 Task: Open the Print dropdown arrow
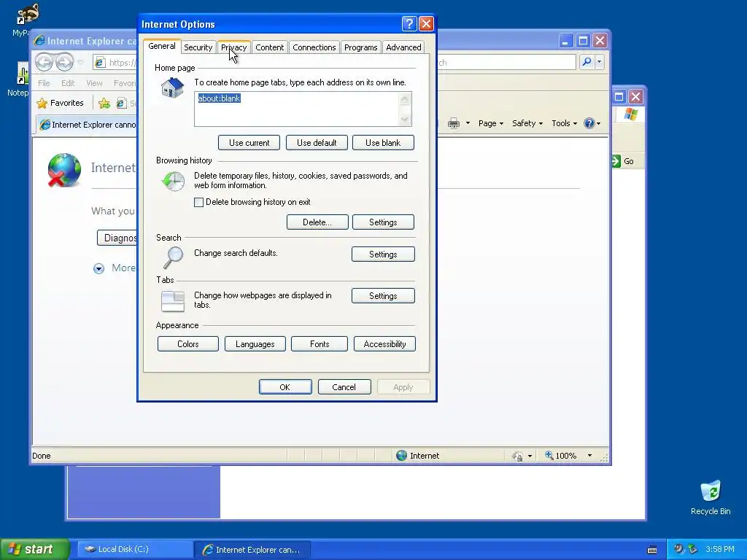point(468,123)
